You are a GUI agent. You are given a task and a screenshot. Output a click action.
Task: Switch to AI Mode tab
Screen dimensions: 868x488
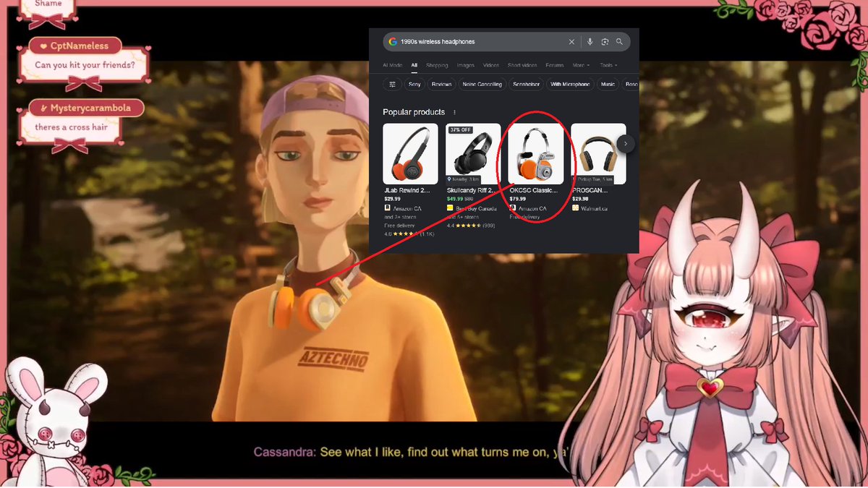[x=393, y=65]
